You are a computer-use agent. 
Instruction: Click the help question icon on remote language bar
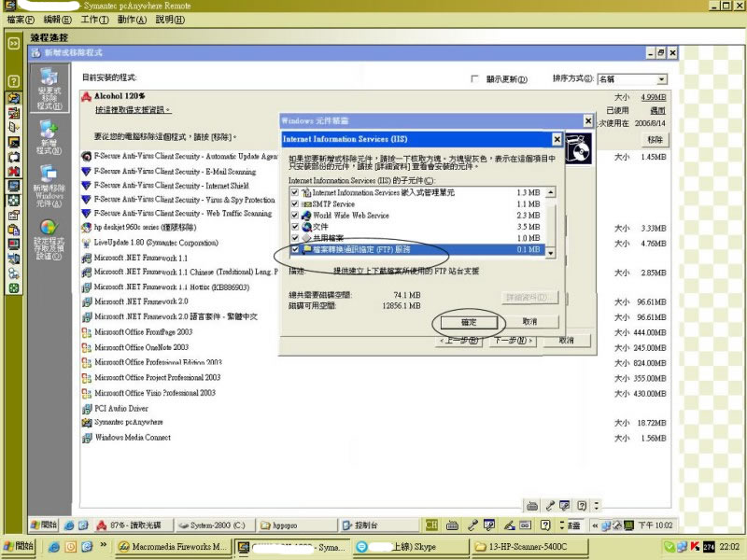(x=545, y=525)
